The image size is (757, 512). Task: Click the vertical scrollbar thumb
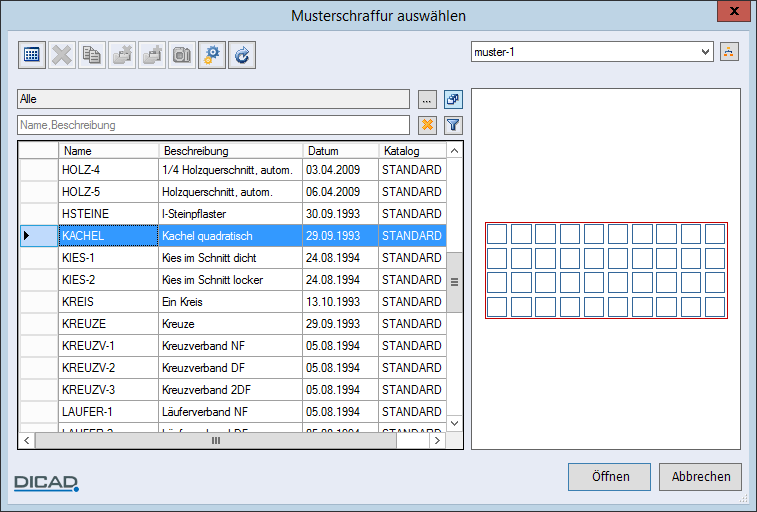click(x=454, y=282)
